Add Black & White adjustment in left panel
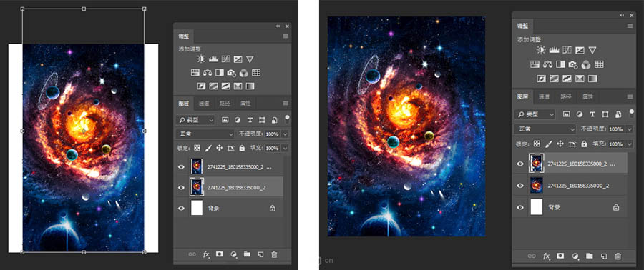The image size is (644, 270). point(220,73)
